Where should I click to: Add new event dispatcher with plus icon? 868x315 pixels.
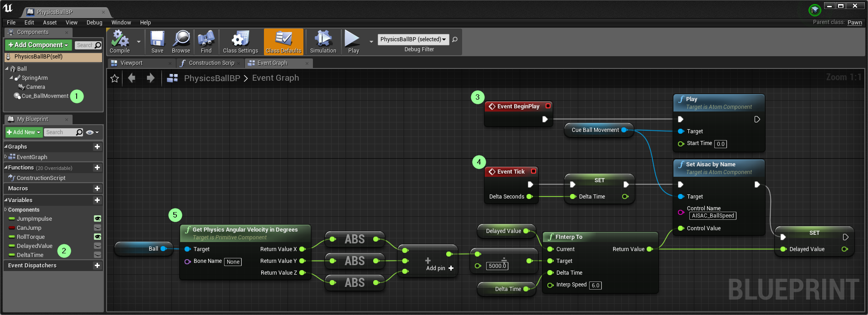pos(97,266)
